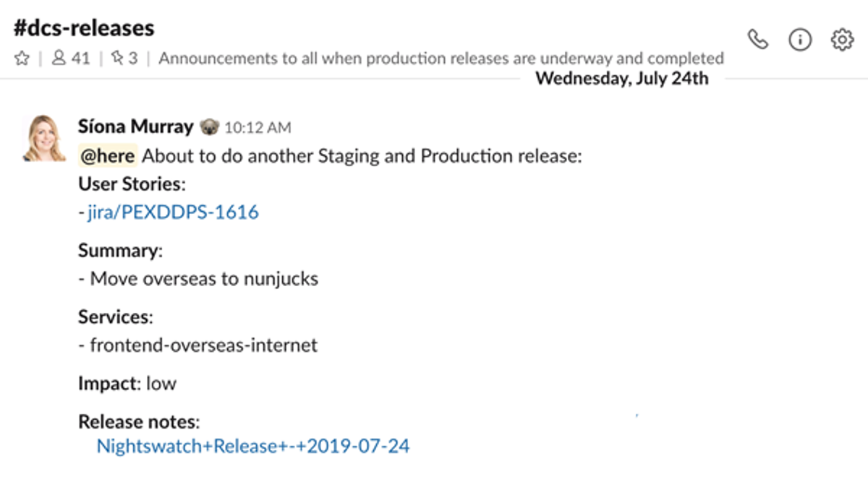
Task: Click the #dcs-releases channel title
Action: coord(84,27)
